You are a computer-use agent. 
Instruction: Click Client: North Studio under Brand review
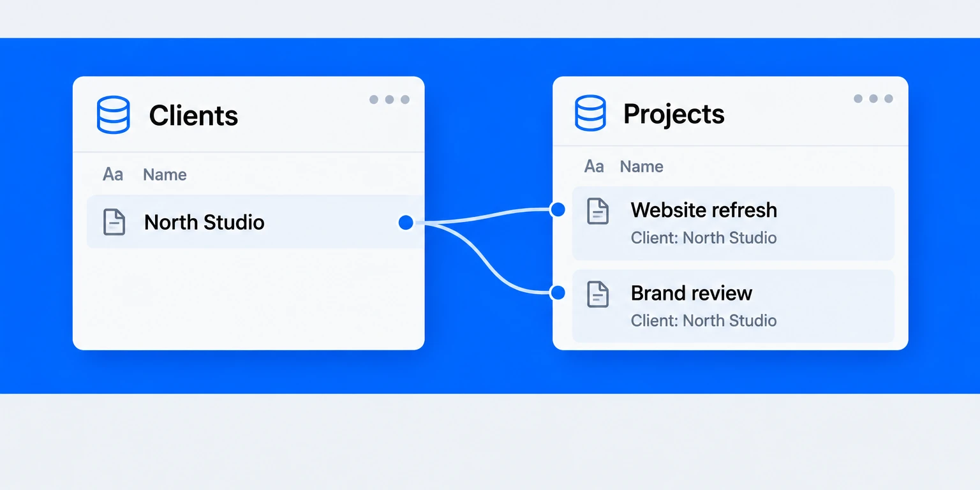tap(704, 320)
